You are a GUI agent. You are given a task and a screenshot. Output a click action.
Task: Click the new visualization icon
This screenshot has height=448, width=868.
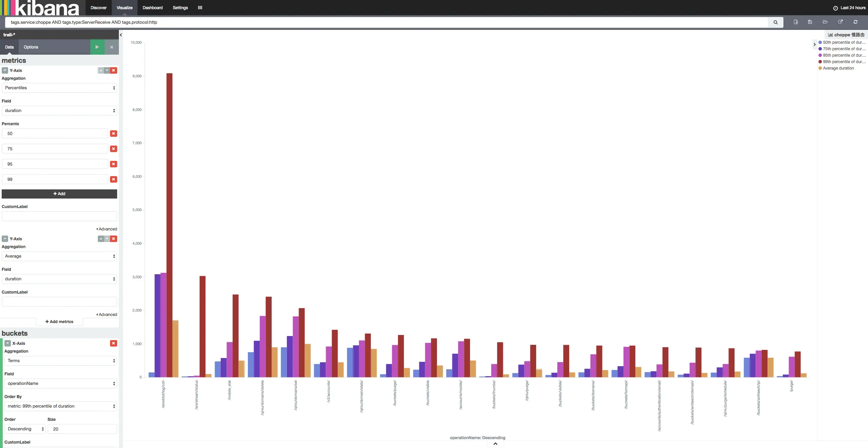click(x=796, y=22)
